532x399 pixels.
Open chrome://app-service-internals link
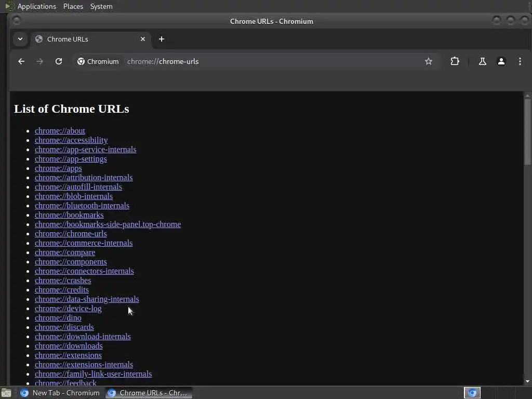pos(86,150)
